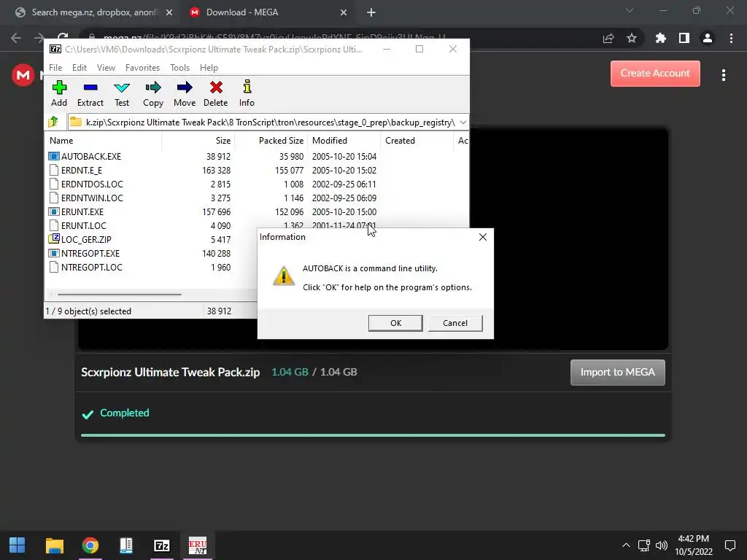
Task: Select the Copy toolbar icon
Action: [153, 93]
